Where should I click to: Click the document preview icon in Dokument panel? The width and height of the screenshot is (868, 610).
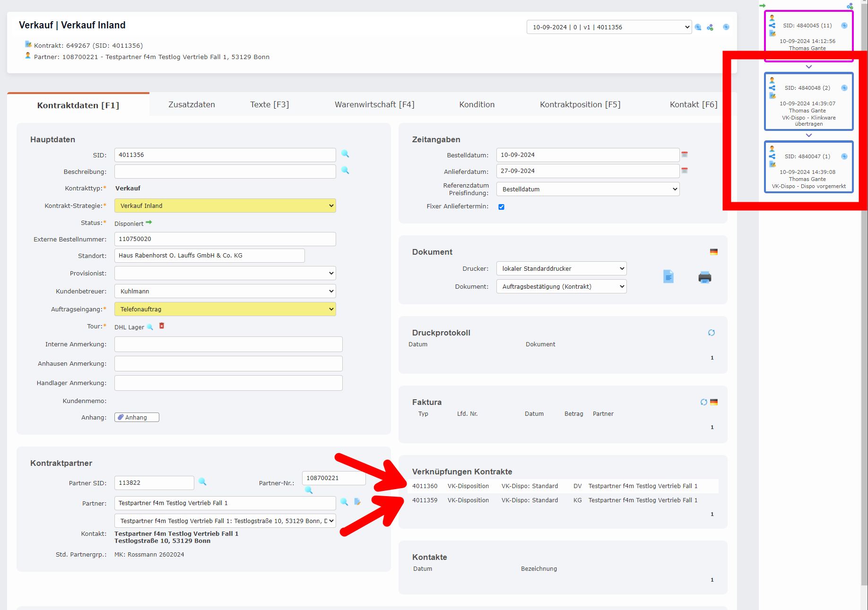[668, 277]
